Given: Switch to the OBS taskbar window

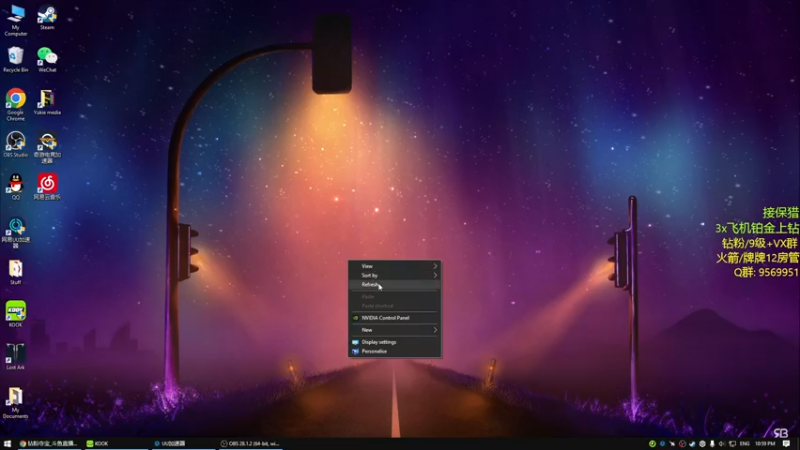Looking at the screenshot, I should pyautogui.click(x=250, y=444).
